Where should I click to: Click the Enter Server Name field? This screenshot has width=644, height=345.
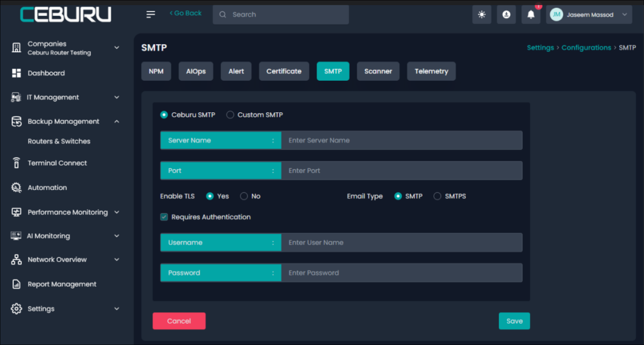point(402,140)
